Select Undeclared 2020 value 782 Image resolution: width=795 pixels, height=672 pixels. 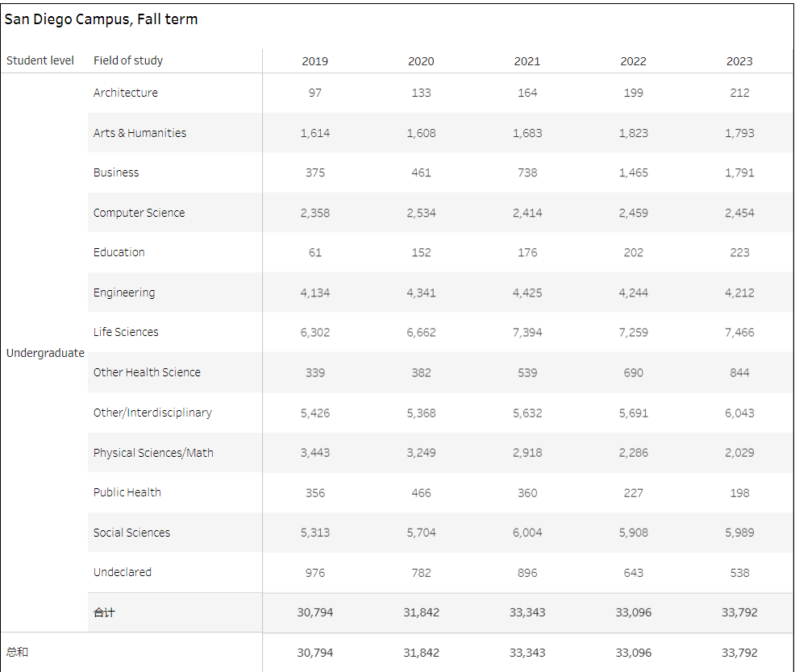pyautogui.click(x=421, y=573)
